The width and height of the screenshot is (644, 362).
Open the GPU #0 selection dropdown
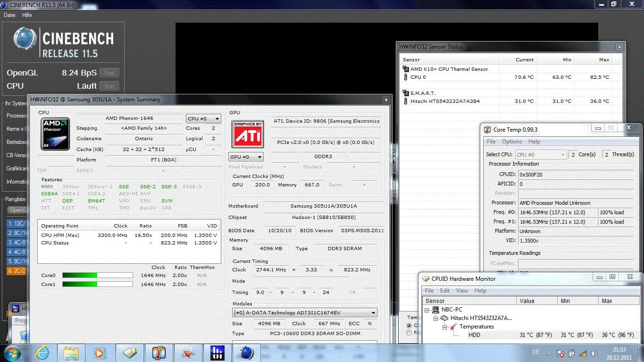246,157
